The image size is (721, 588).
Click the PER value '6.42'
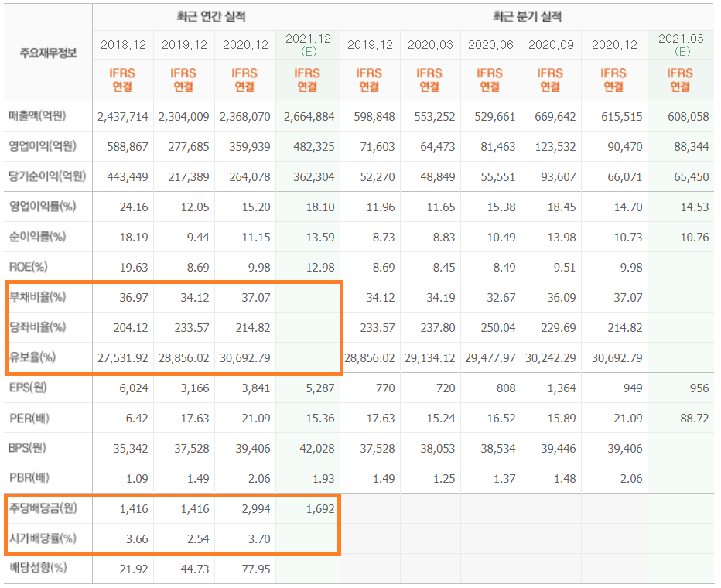pos(137,419)
